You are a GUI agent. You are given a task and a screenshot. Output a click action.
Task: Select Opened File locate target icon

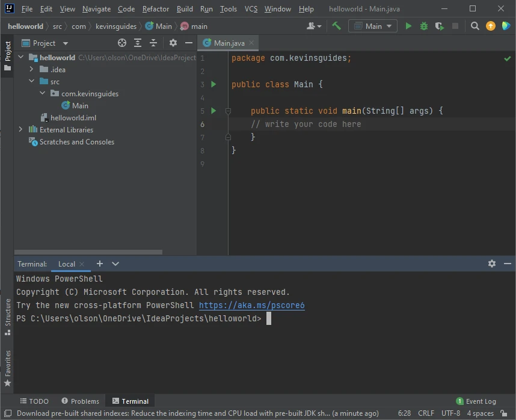tap(121, 43)
